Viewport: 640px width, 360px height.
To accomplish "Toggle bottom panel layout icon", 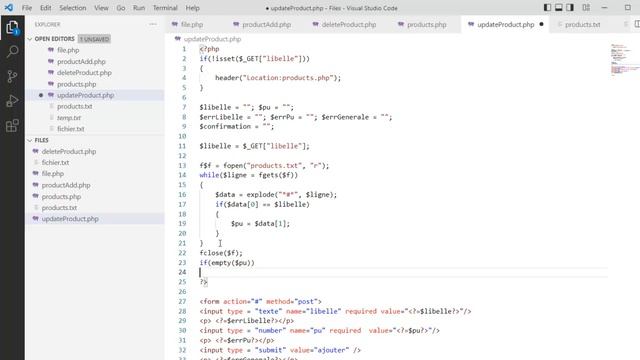I will point(559,8).
